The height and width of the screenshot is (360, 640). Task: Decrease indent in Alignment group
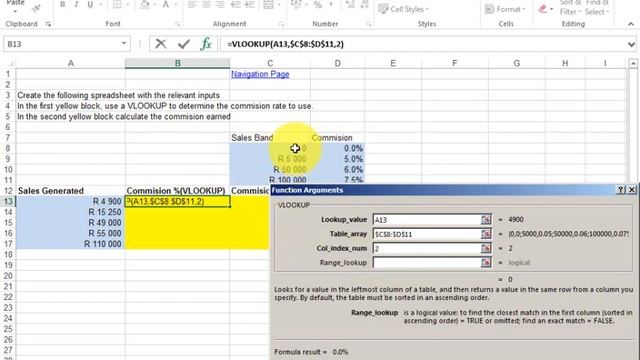click(236, 4)
